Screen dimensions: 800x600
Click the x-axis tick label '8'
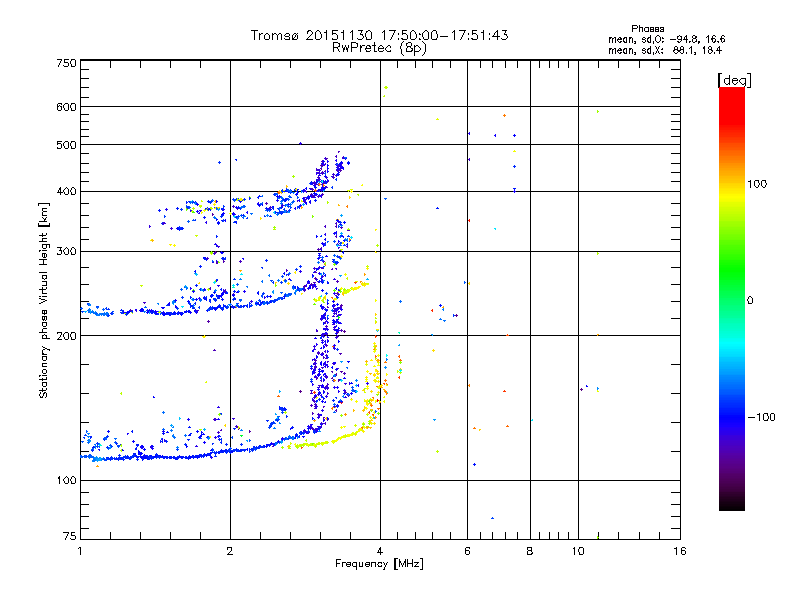pyautogui.click(x=530, y=551)
